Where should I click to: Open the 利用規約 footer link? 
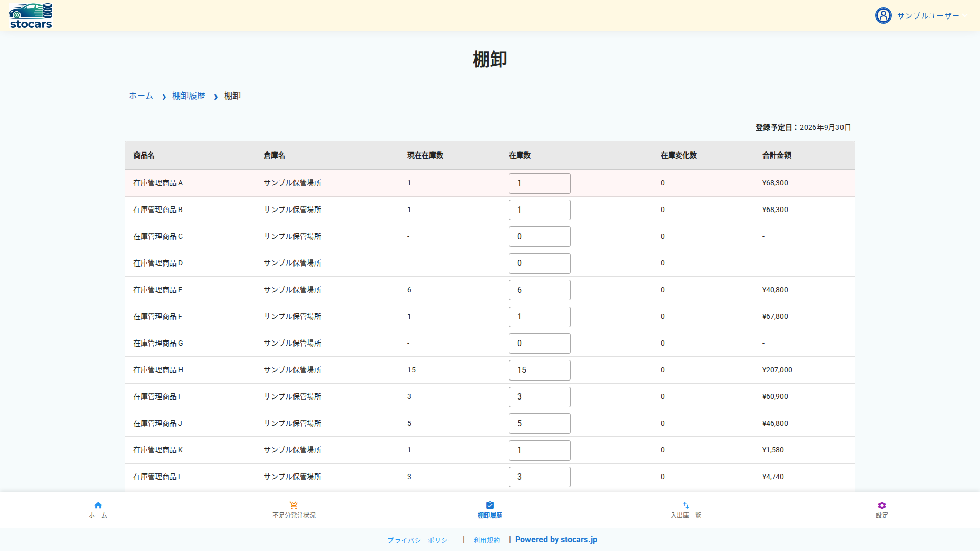[x=486, y=540]
